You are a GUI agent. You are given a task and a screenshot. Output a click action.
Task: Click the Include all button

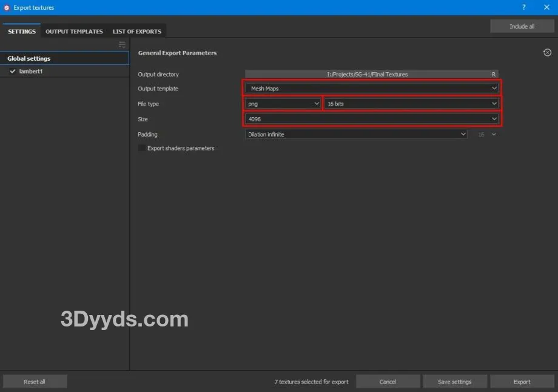[522, 27]
